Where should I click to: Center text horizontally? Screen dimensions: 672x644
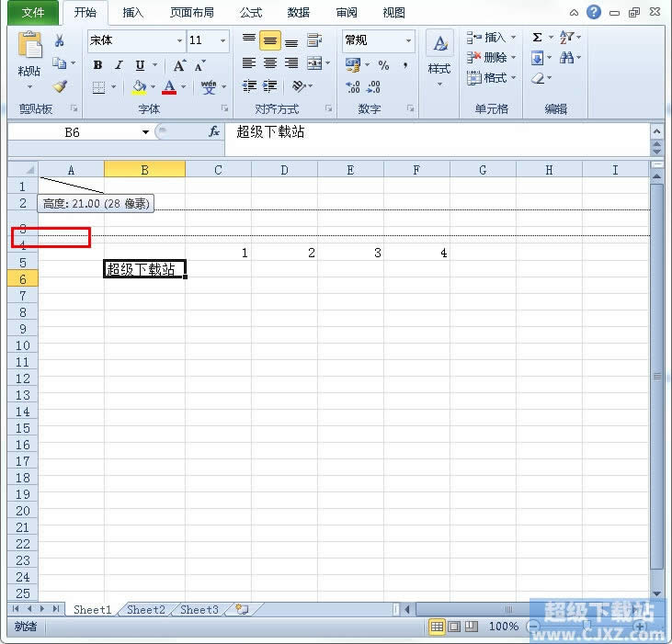point(270,63)
